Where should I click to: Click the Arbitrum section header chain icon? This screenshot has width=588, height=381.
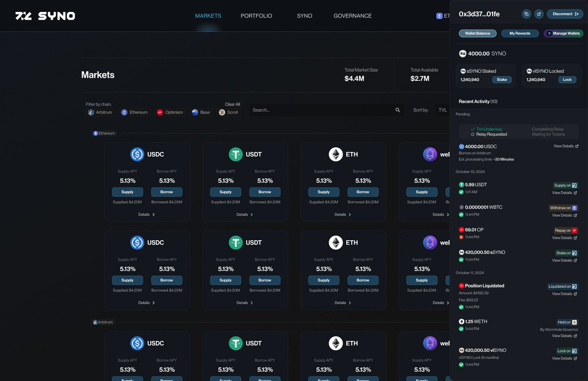point(95,322)
